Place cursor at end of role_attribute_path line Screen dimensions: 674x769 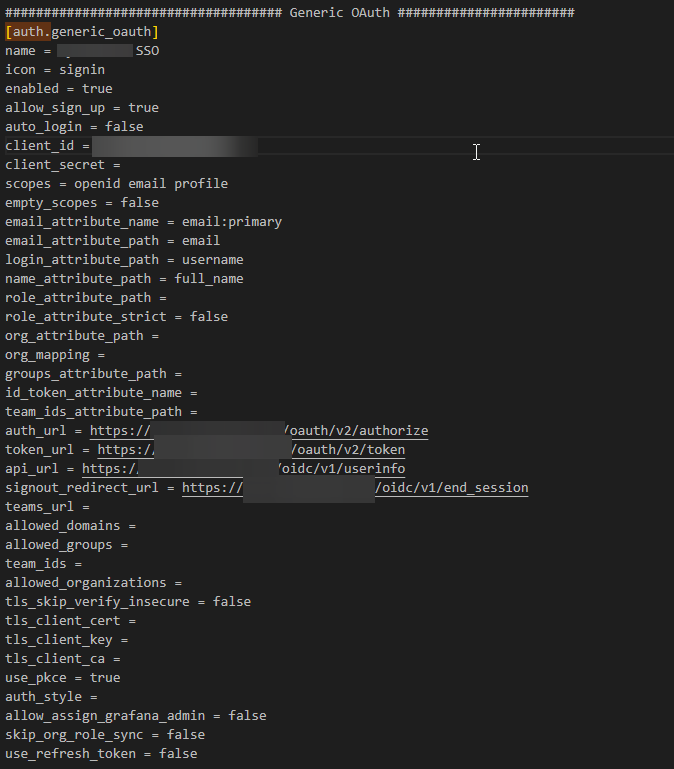coord(169,298)
